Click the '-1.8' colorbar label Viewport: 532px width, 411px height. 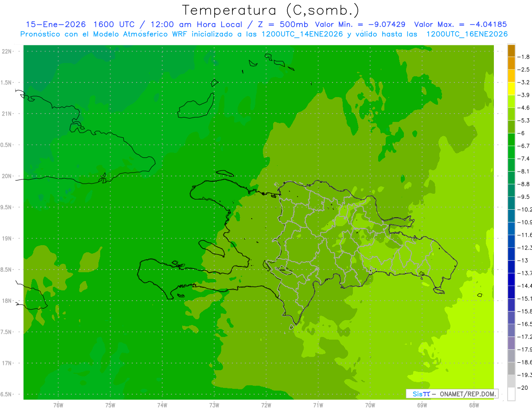(524, 57)
